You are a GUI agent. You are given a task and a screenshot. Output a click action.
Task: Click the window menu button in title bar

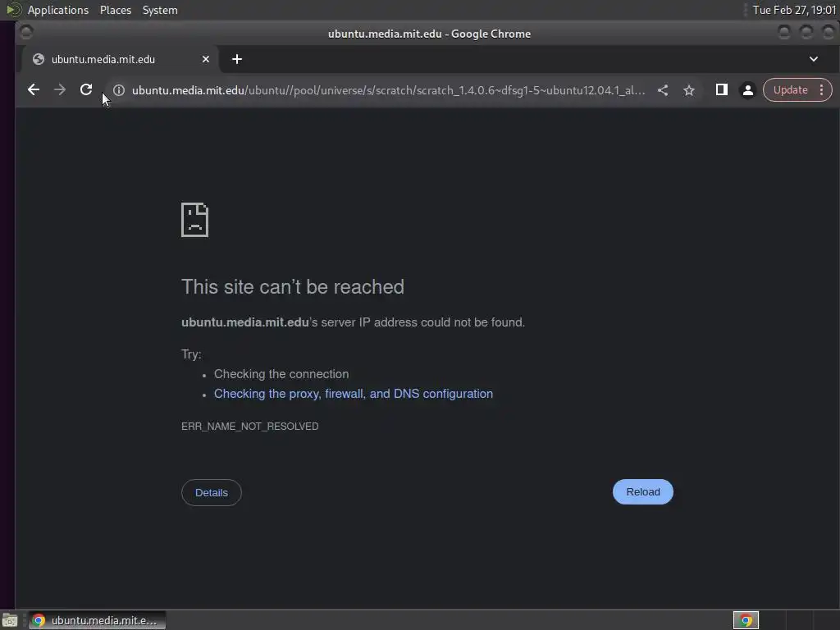26,33
